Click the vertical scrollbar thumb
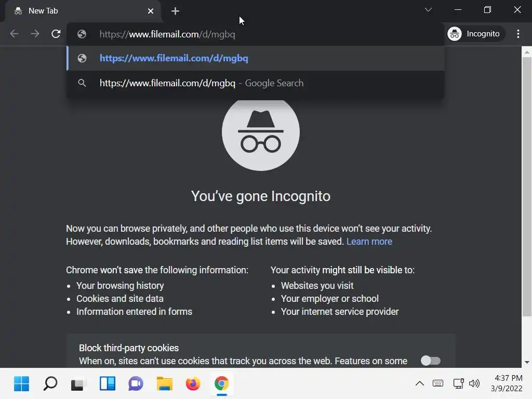This screenshot has height=399, width=532. pos(527,187)
